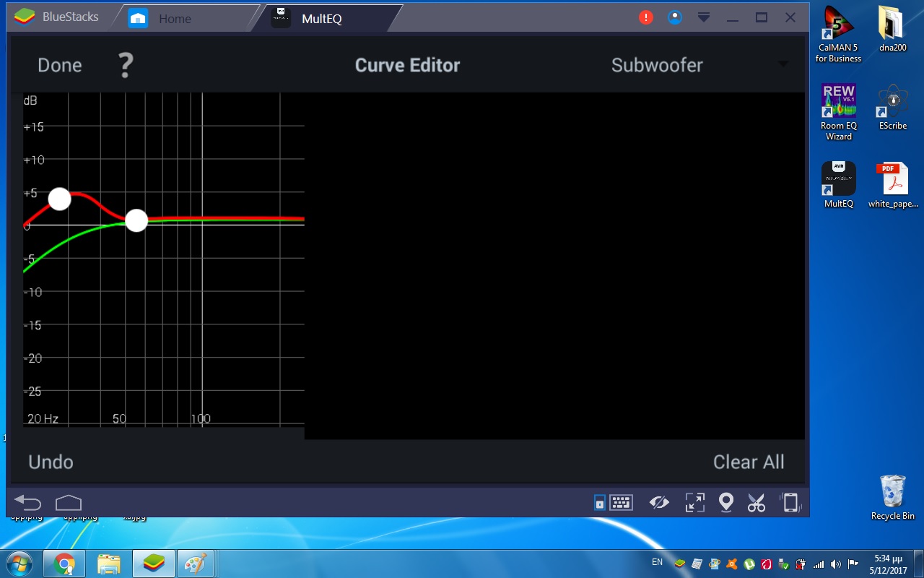This screenshot has height=578, width=924.
Task: Tap the Undo button
Action: pos(51,462)
